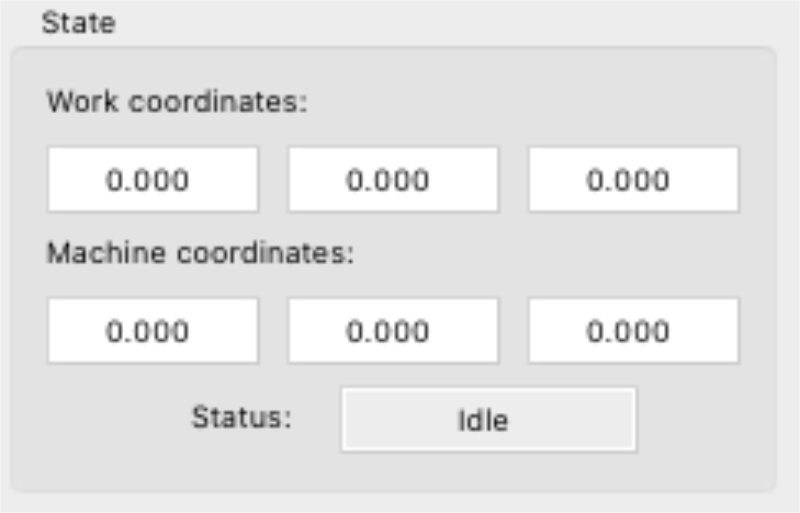Click the last Machine coordinates field
Screen dimensions: 800x513
point(633,331)
